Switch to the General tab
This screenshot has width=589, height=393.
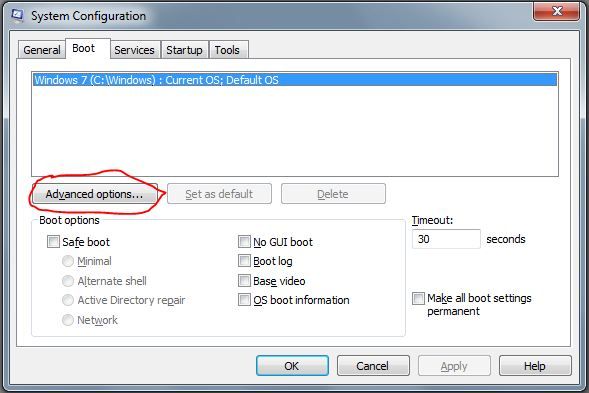click(x=42, y=50)
